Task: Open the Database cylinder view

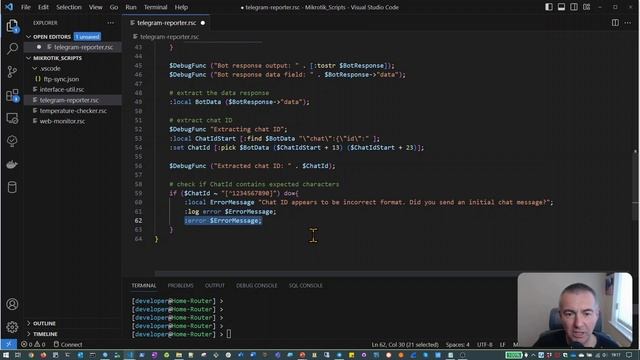Action: [x=12, y=187]
